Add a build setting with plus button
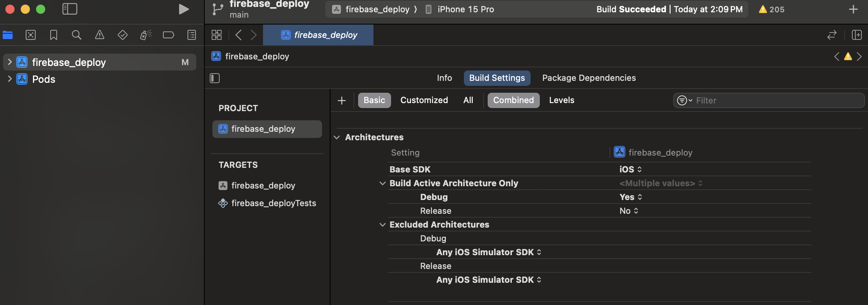This screenshot has width=868, height=305. (x=342, y=100)
